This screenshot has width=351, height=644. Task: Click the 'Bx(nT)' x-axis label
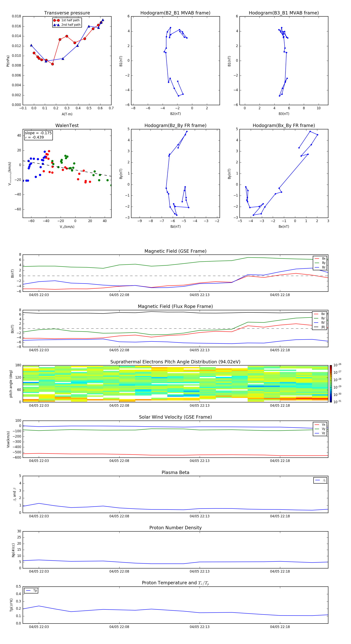pos(284,227)
